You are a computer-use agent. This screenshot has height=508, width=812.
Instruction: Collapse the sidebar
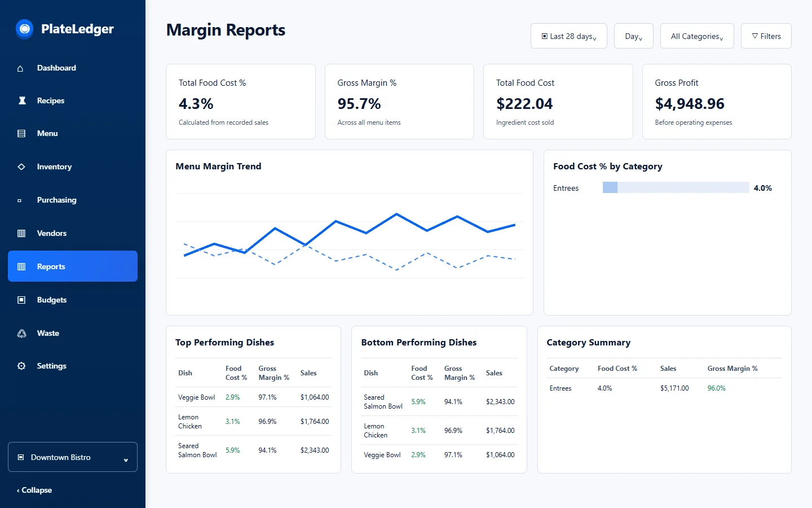coord(34,490)
